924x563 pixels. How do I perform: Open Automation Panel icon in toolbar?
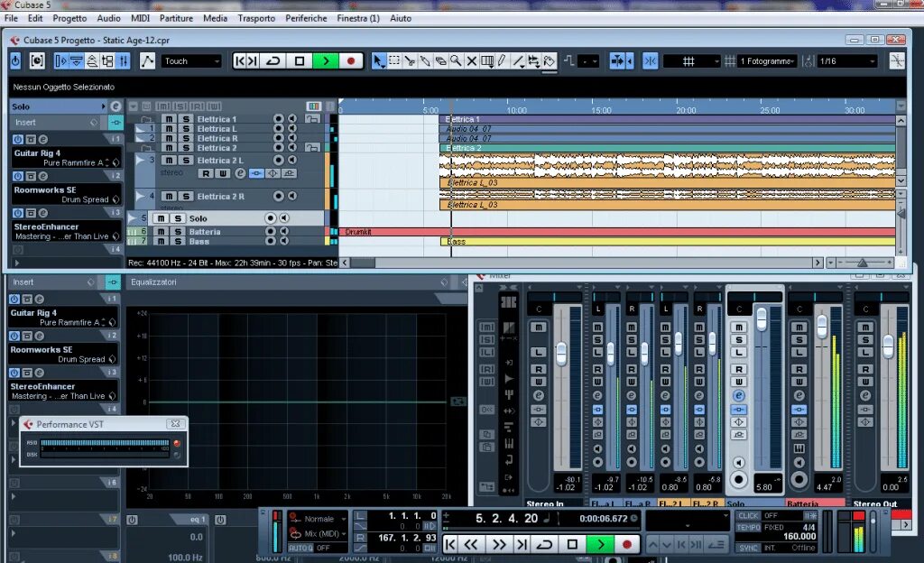[x=147, y=60]
